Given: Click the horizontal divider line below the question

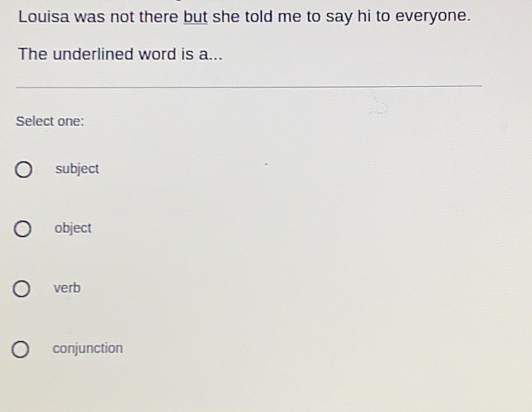Looking at the screenshot, I should tap(249, 86).
